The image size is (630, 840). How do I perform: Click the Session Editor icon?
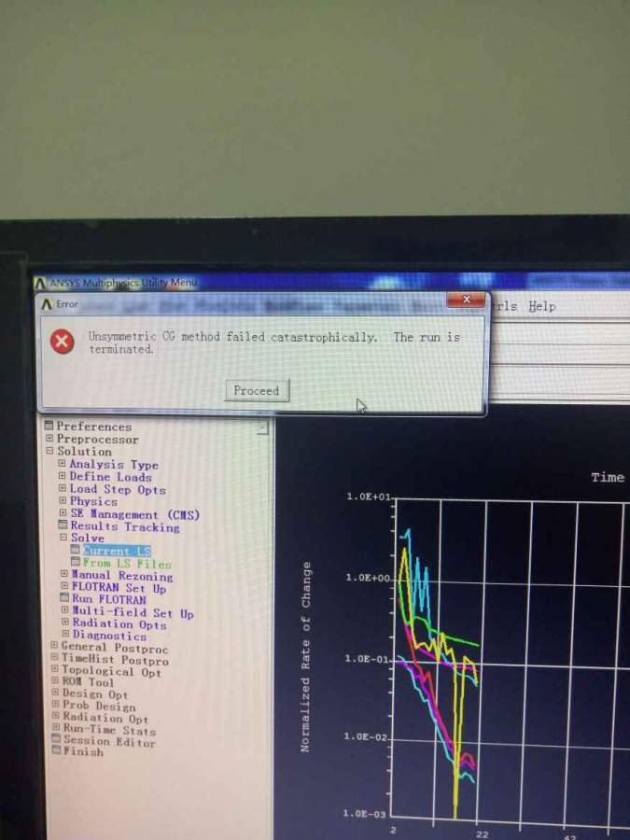(x=56, y=738)
